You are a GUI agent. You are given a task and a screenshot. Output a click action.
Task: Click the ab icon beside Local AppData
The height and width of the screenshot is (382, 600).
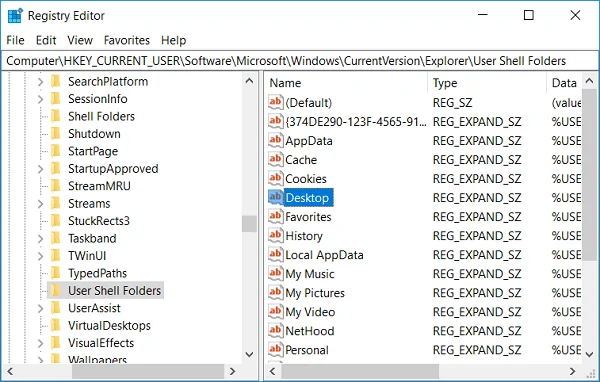point(276,255)
